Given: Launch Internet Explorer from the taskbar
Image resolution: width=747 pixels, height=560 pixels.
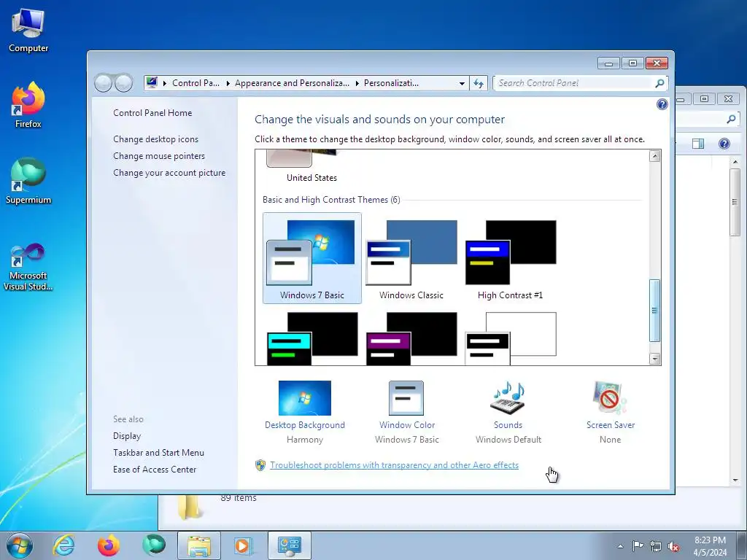Looking at the screenshot, I should (x=64, y=545).
